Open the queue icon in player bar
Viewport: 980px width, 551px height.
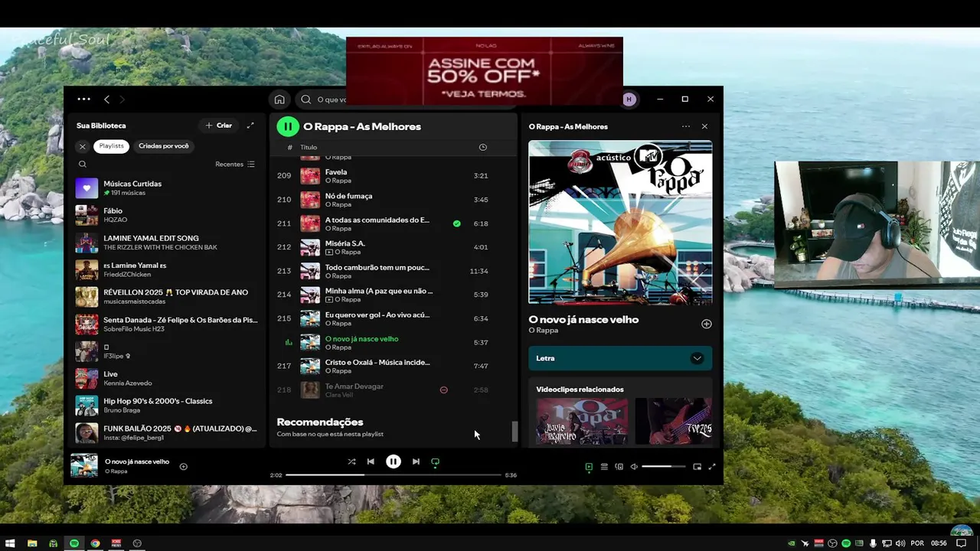pyautogui.click(x=604, y=467)
